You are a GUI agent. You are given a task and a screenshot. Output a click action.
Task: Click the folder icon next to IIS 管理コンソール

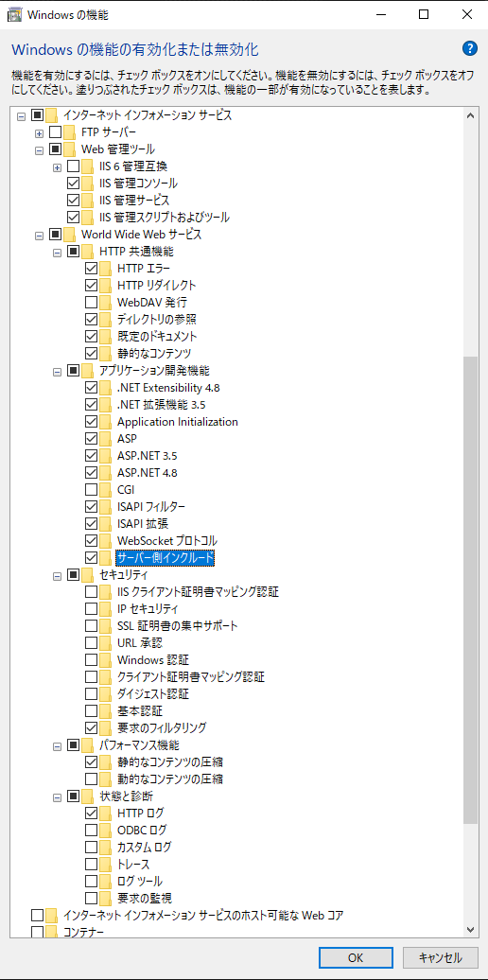point(87,184)
